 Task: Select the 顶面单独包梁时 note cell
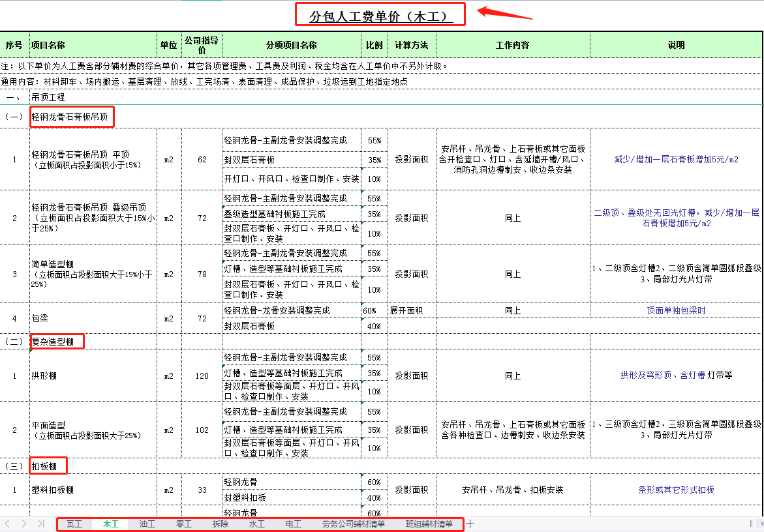[677, 310]
